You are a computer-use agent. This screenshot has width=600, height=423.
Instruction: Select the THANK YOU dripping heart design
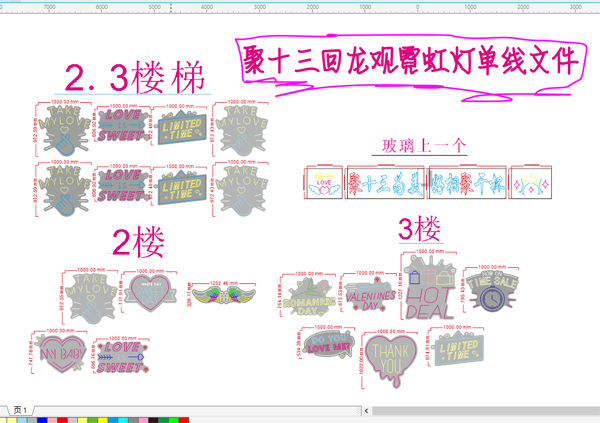tap(391, 361)
